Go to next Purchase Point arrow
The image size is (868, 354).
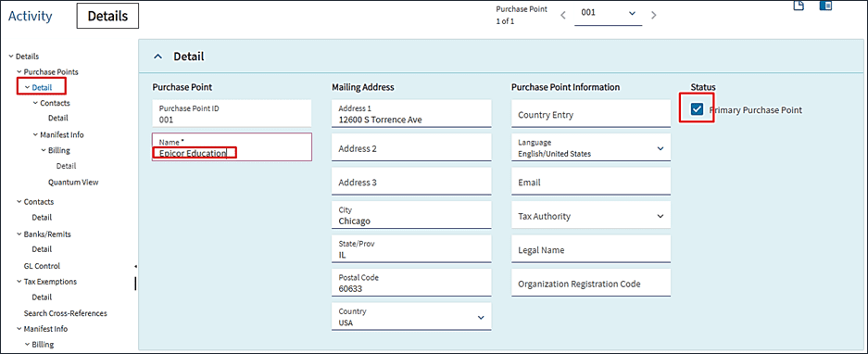(654, 15)
